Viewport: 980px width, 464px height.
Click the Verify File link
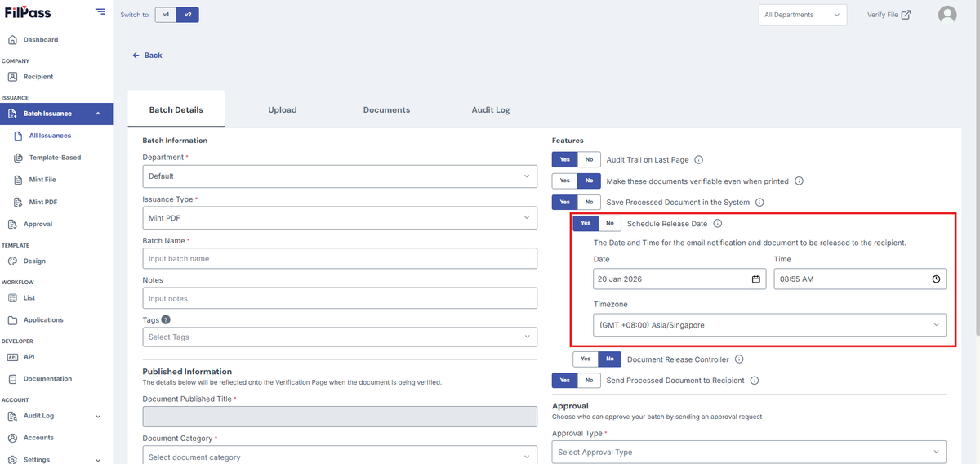coord(889,15)
